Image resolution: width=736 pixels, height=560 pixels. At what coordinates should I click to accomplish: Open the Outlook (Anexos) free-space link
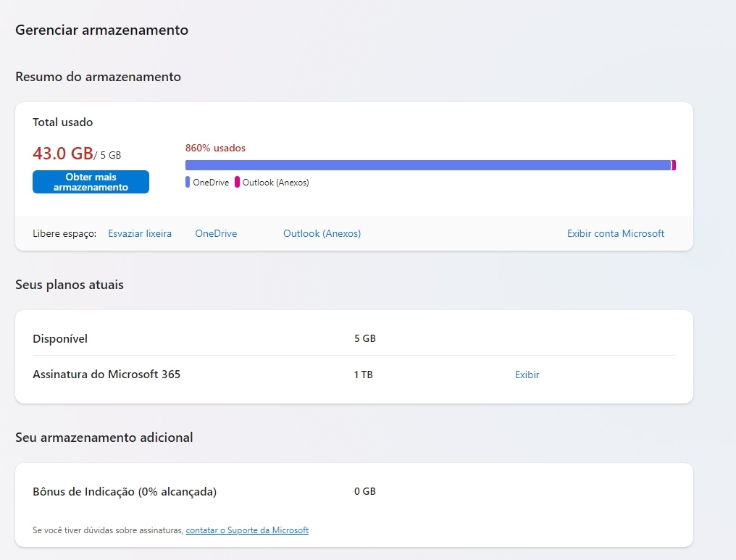point(322,233)
